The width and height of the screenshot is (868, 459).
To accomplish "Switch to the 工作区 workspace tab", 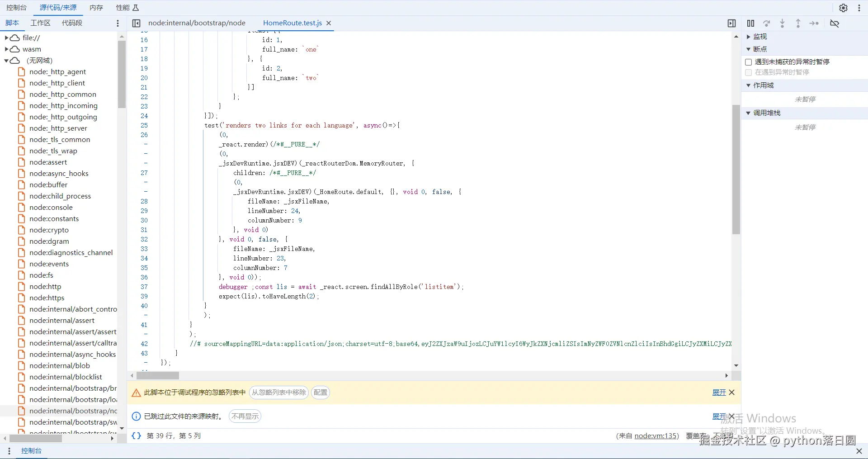I will click(40, 23).
